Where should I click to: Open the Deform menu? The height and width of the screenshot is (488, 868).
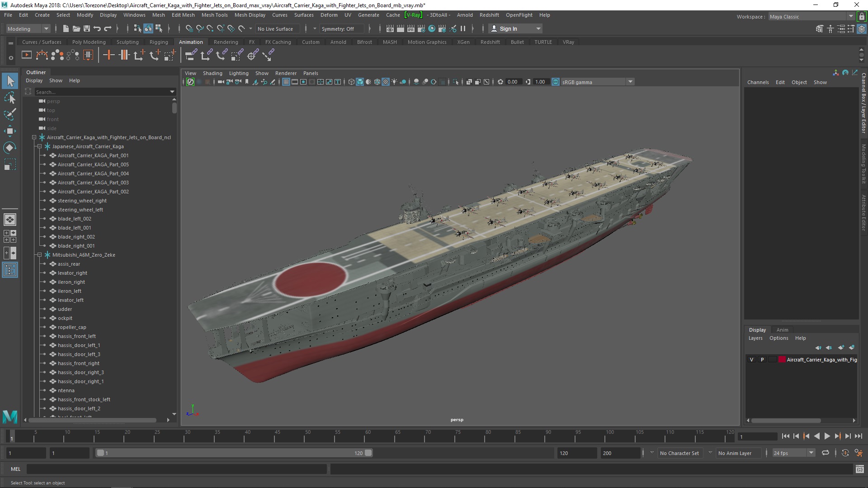click(x=329, y=15)
